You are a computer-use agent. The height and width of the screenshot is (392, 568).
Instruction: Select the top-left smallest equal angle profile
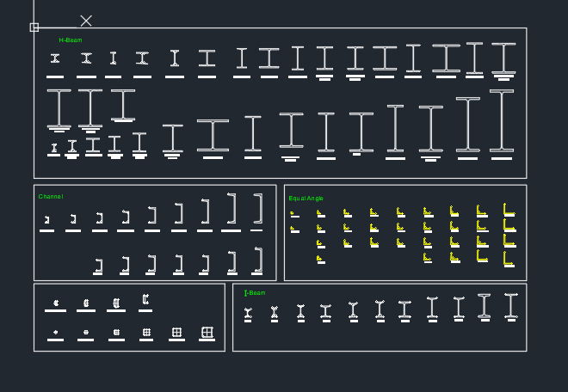tap(293, 213)
